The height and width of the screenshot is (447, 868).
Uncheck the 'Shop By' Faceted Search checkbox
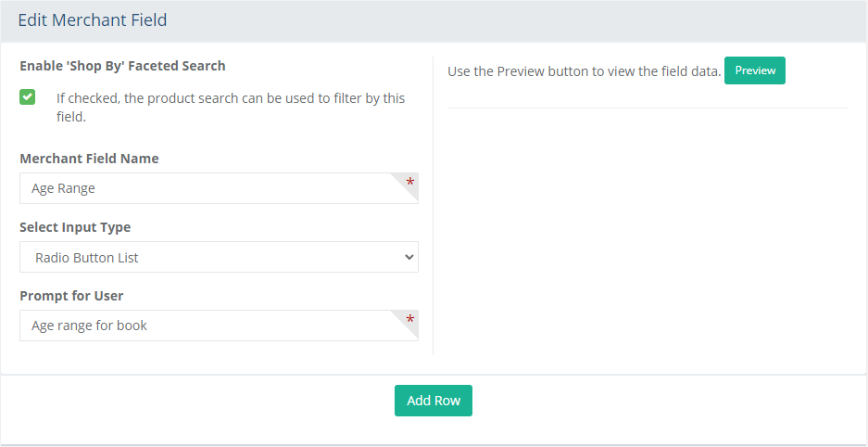pyautogui.click(x=27, y=97)
